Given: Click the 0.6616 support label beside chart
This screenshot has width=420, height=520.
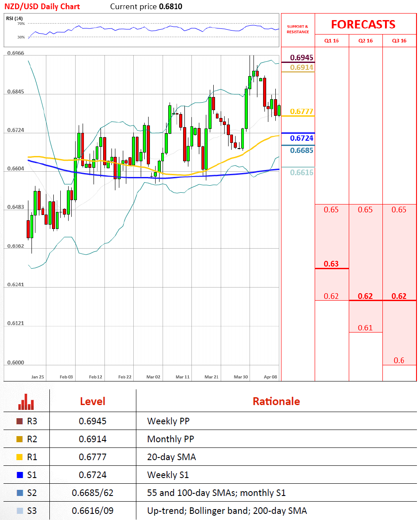Looking at the screenshot, I should (302, 172).
